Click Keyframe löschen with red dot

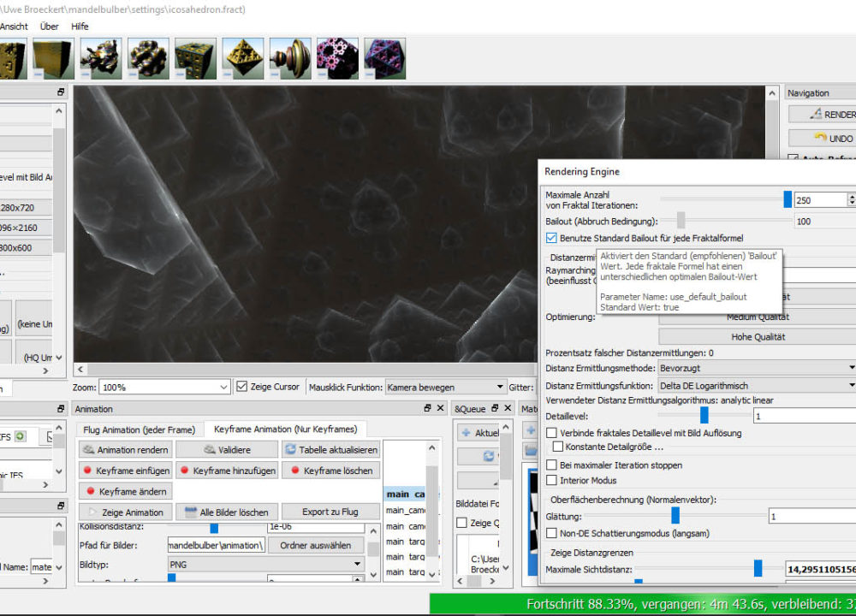point(330,471)
